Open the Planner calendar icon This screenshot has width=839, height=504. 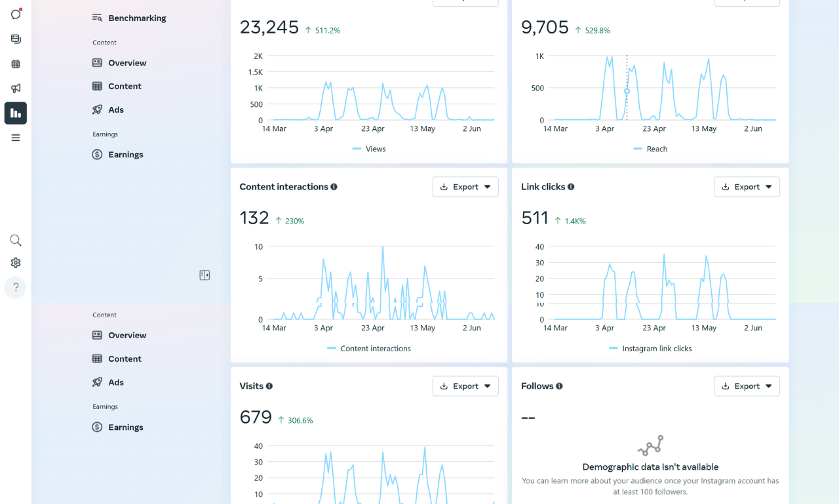pyautogui.click(x=16, y=64)
